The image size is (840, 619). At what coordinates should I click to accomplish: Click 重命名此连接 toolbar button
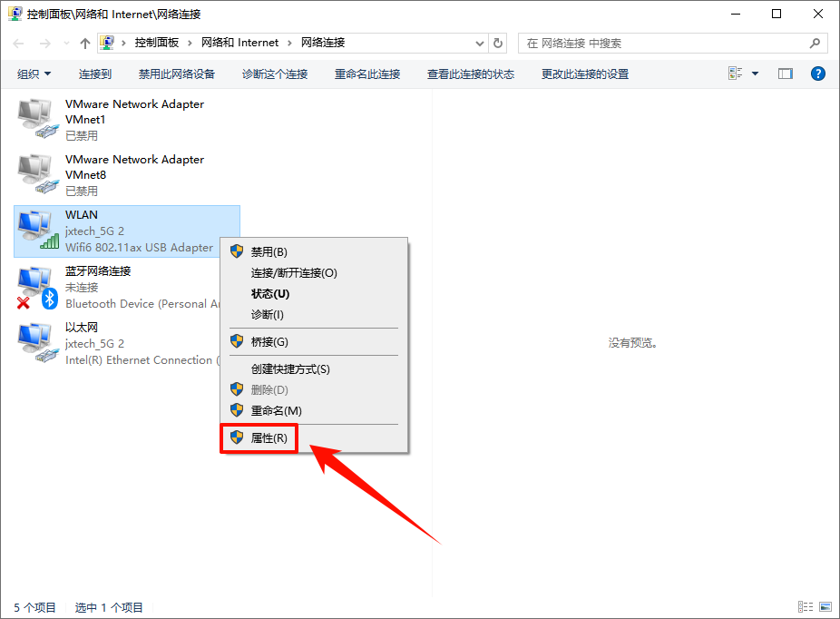pyautogui.click(x=367, y=74)
